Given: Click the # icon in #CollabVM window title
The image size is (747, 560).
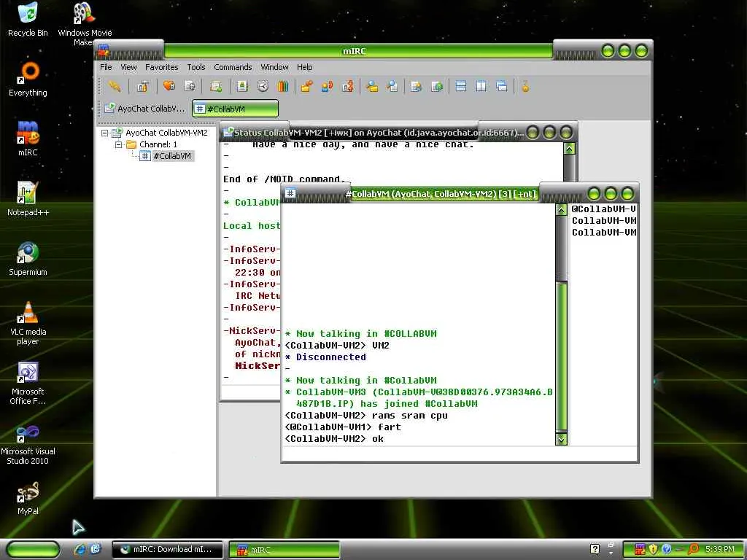Looking at the screenshot, I should point(290,192).
